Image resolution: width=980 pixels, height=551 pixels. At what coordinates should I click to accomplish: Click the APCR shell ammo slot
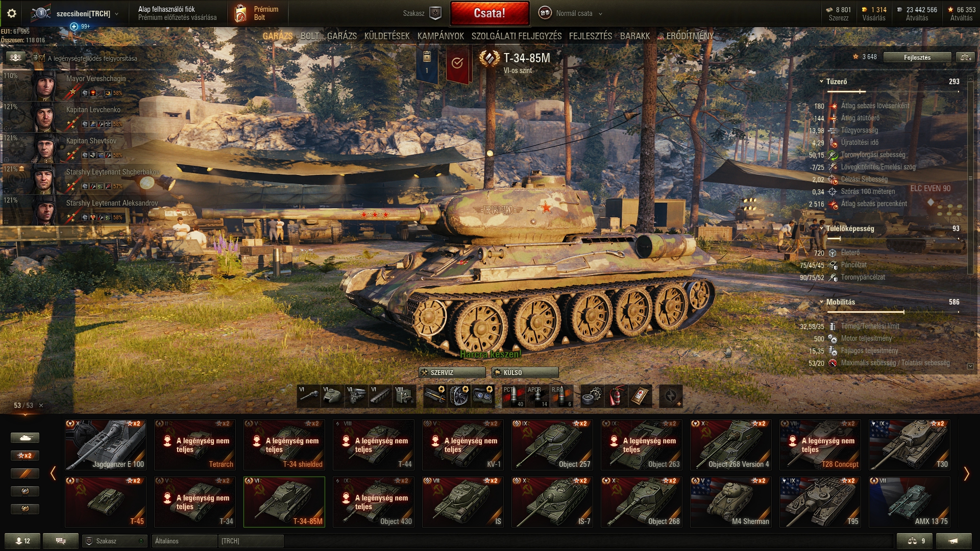pos(537,396)
